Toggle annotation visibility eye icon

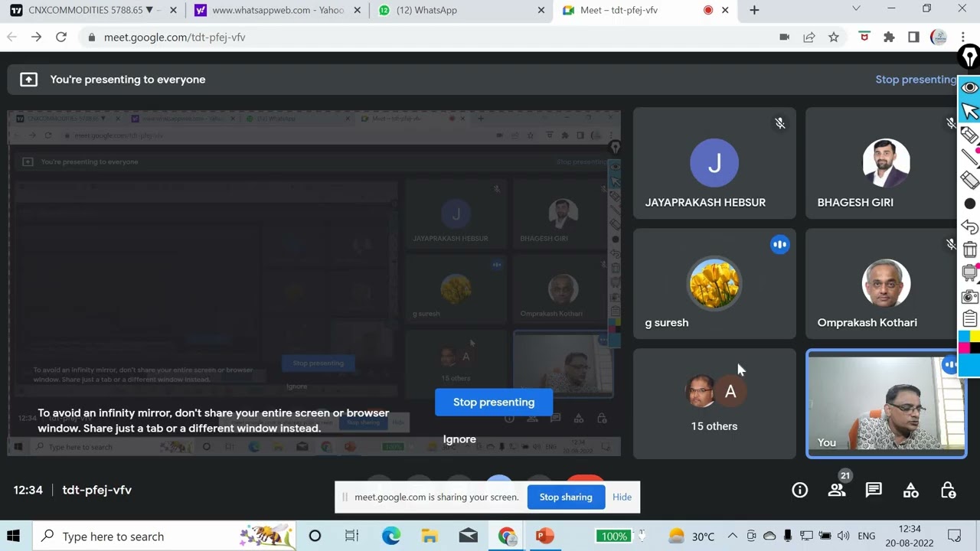tap(969, 88)
